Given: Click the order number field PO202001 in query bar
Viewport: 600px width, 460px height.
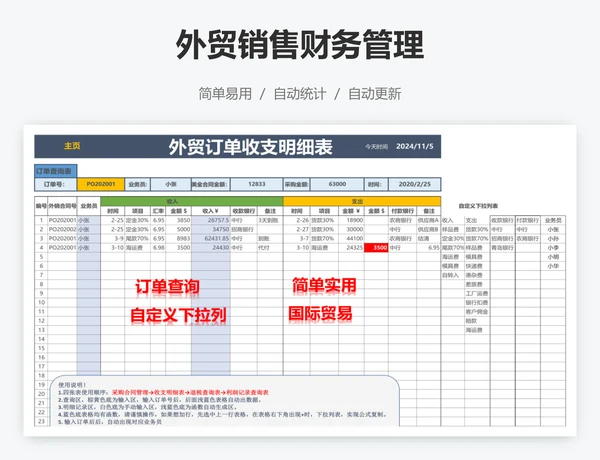Looking at the screenshot, I should coord(101,184).
